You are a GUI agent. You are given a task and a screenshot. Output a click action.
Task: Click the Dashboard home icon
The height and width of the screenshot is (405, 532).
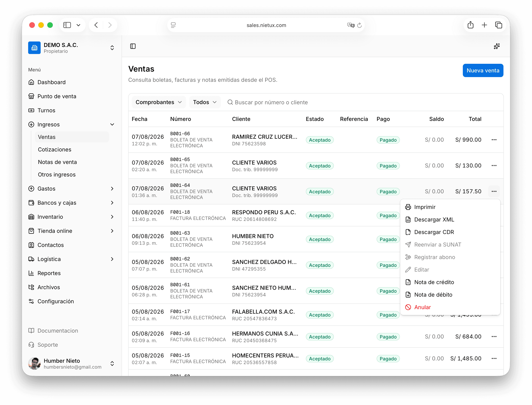pyautogui.click(x=31, y=82)
